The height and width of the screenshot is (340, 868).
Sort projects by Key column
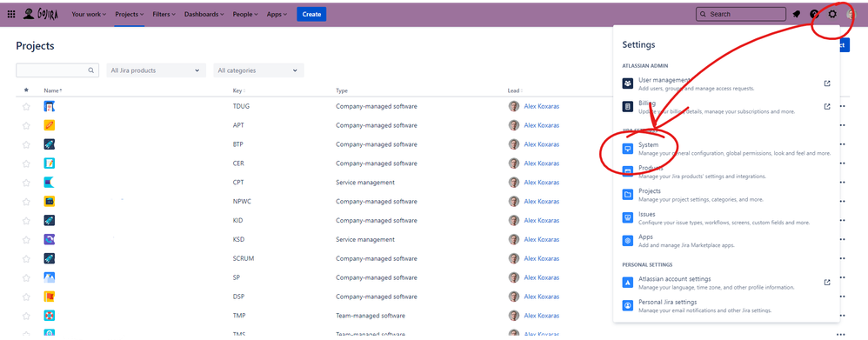coord(238,90)
